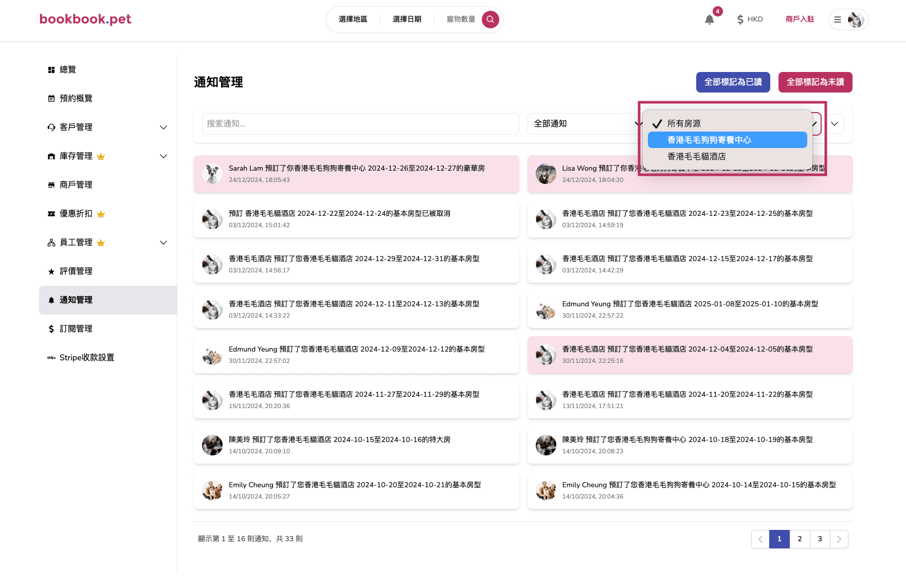Click 全部標記為未讀 button

pos(815,82)
